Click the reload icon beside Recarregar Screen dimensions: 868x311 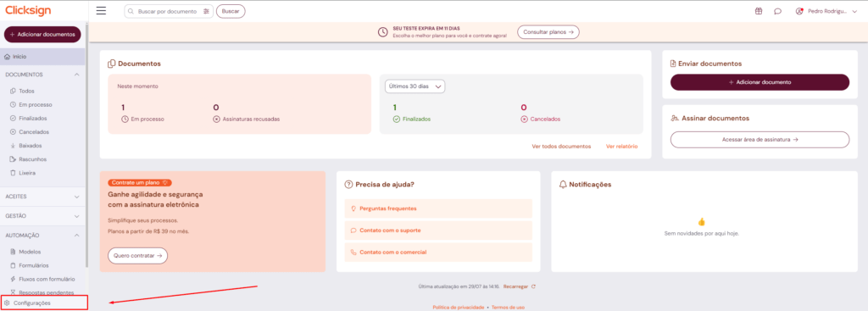click(x=533, y=286)
